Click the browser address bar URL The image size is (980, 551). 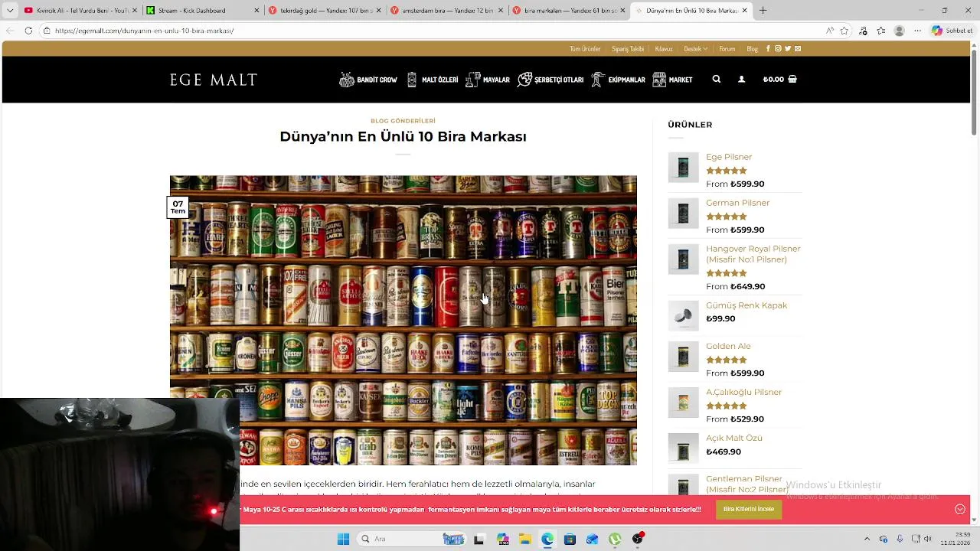tap(144, 31)
